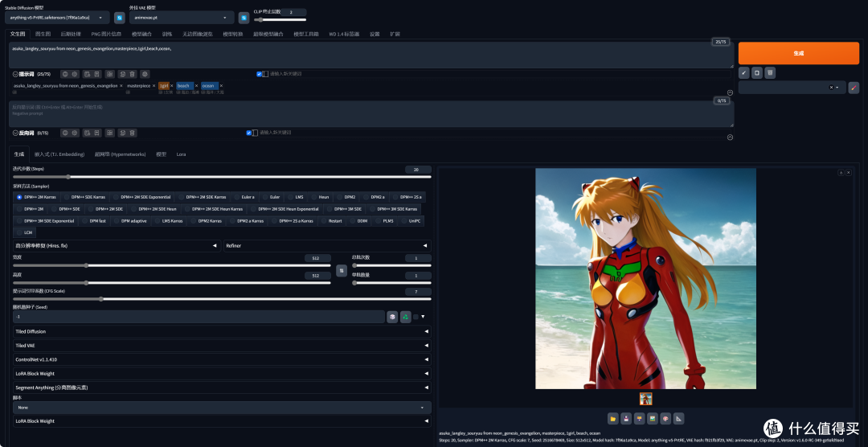Switch to the Lora sub-tab

click(x=181, y=154)
